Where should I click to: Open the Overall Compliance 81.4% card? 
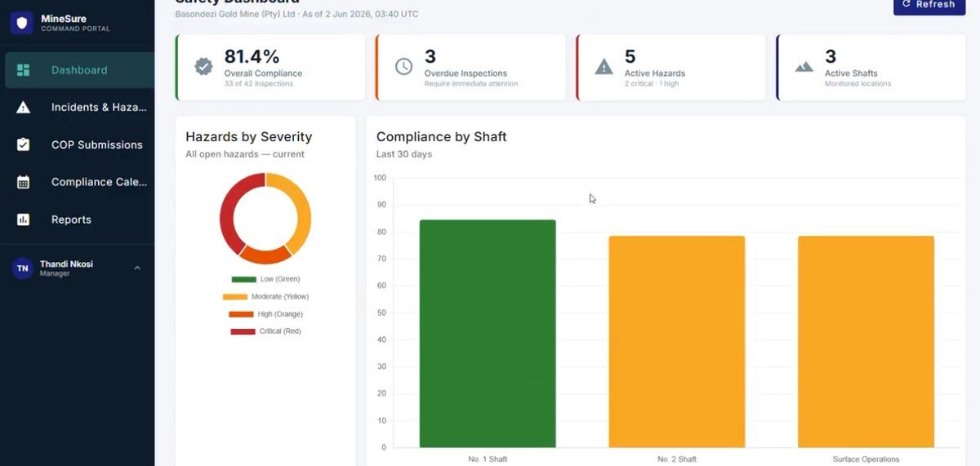[270, 67]
